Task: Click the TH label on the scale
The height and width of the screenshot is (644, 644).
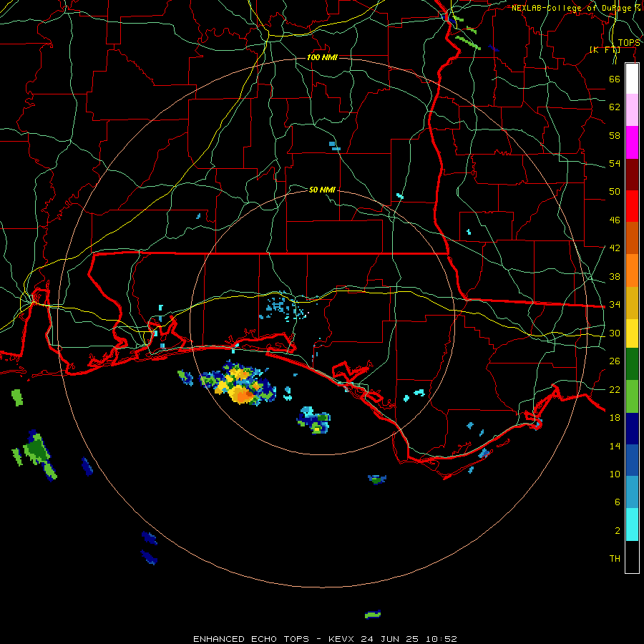Action: click(x=615, y=559)
